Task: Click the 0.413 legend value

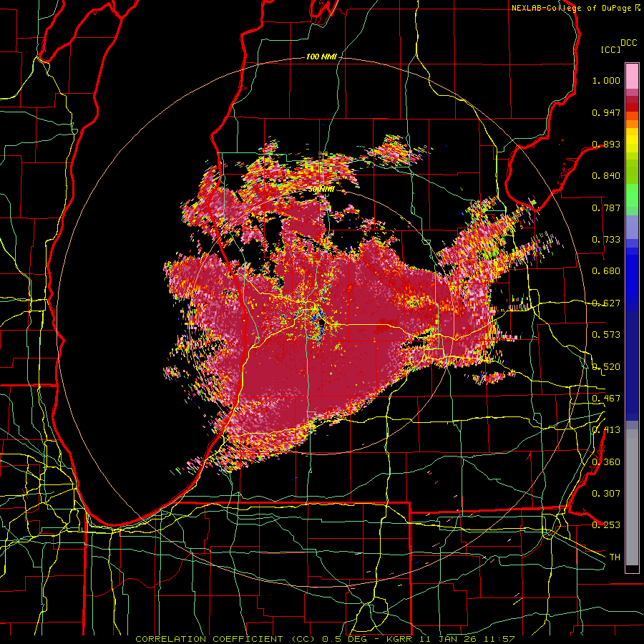Action: pos(606,430)
